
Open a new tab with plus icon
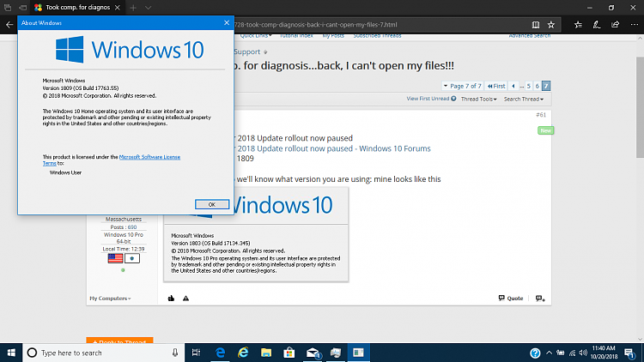(x=133, y=8)
